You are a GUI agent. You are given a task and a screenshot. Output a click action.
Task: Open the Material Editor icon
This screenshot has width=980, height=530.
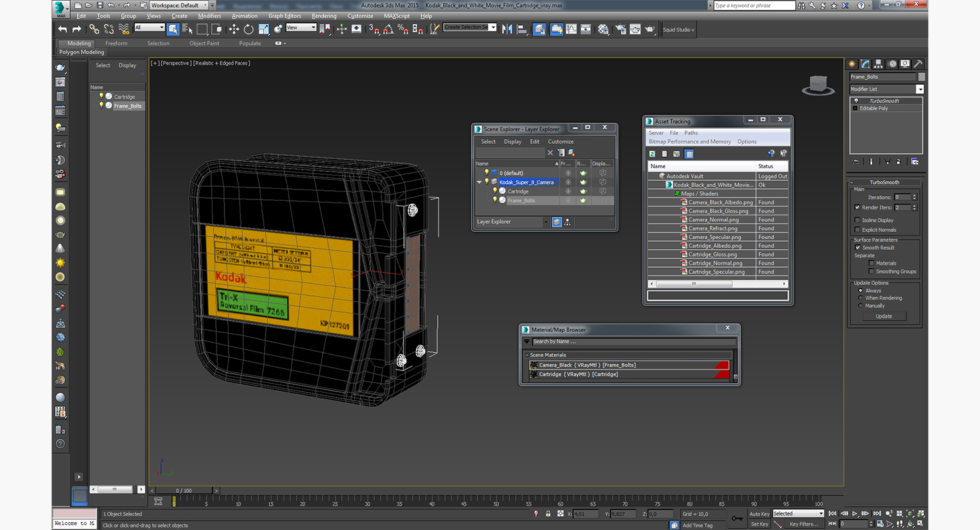click(603, 29)
